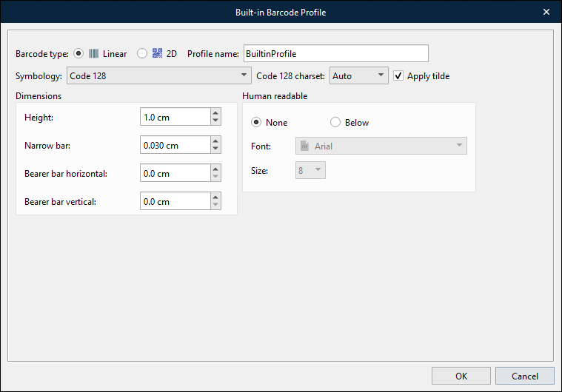
Task: Open the Symbology dropdown
Action: click(158, 76)
